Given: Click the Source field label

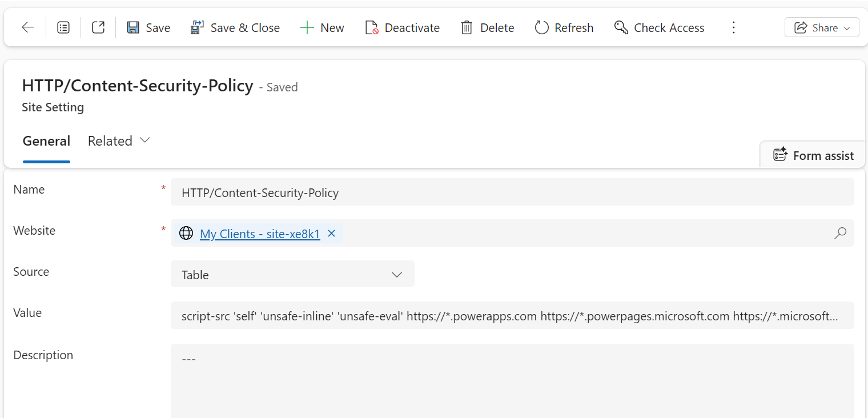Looking at the screenshot, I should point(31,272).
